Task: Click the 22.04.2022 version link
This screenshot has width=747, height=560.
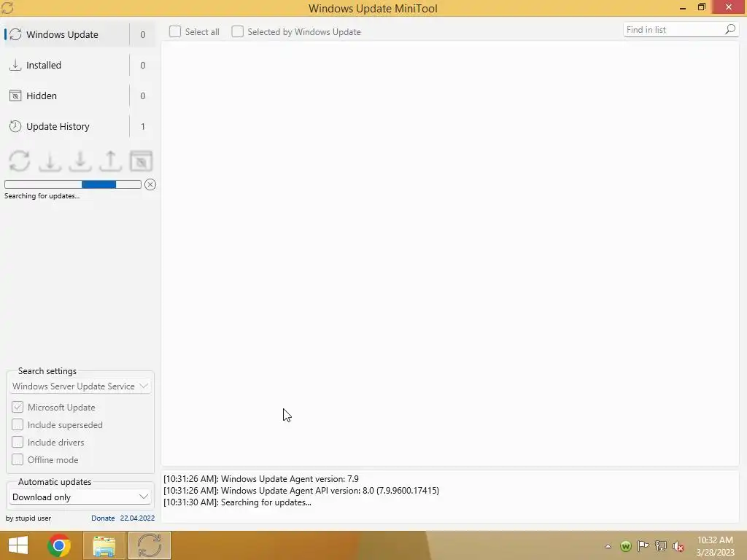Action: (x=137, y=518)
